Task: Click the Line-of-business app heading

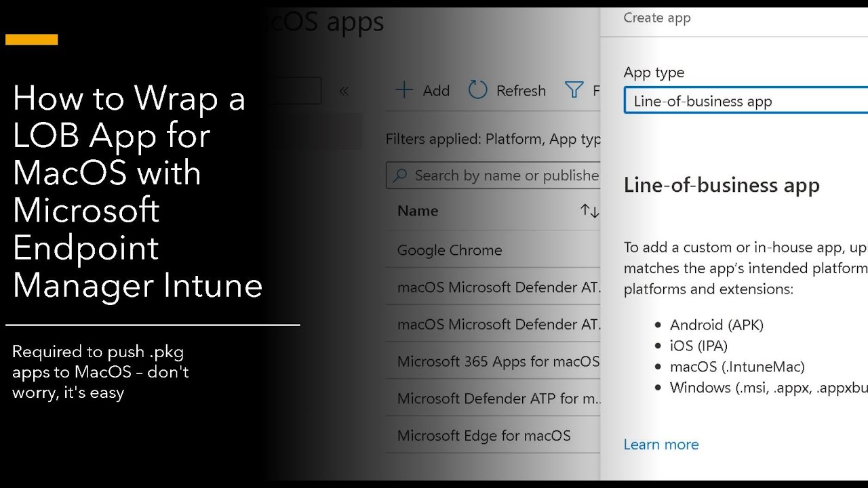Action: click(x=722, y=185)
